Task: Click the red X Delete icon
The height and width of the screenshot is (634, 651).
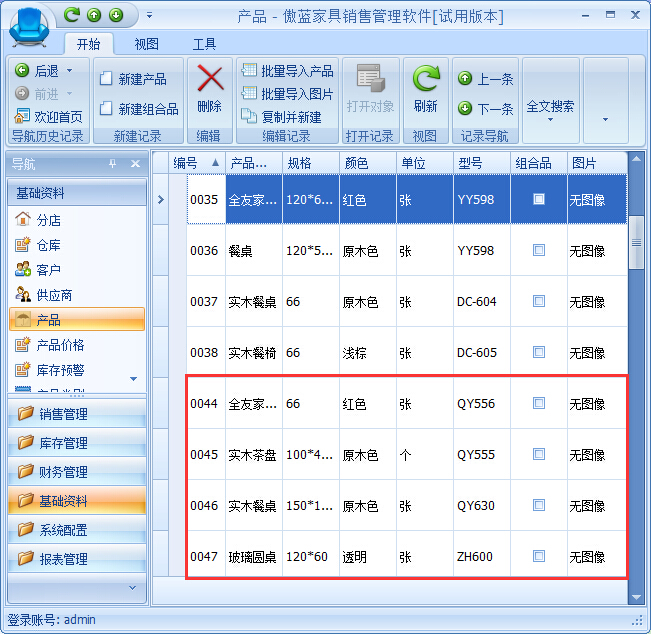Action: (x=209, y=80)
